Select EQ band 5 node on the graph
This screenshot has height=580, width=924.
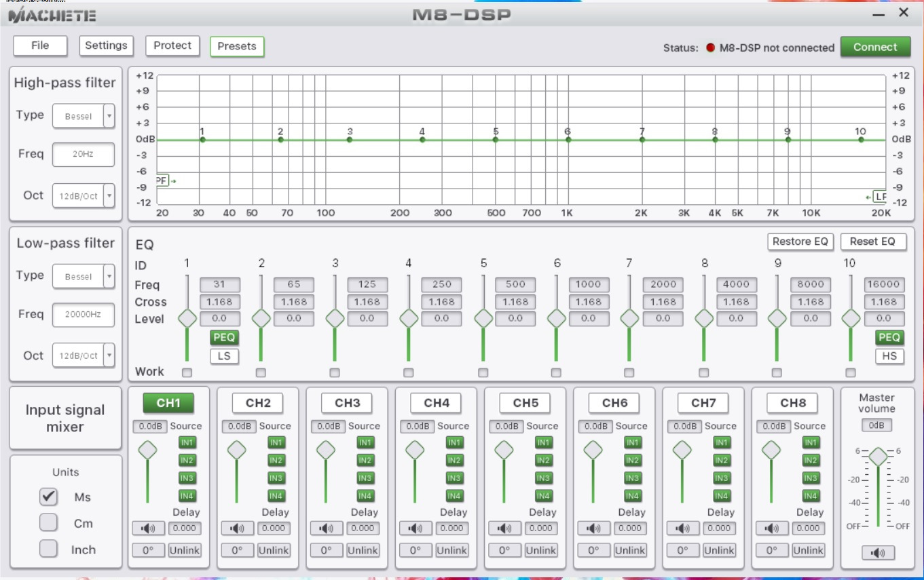click(x=496, y=140)
